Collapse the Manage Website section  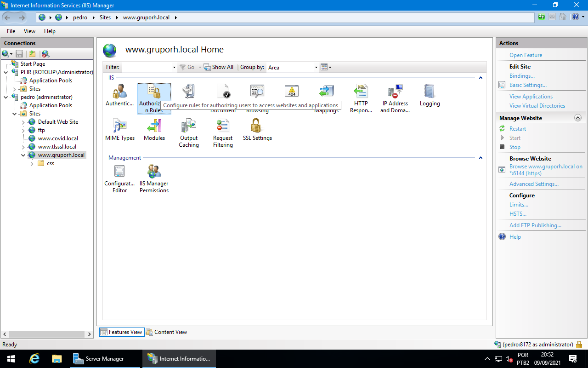coord(578,118)
